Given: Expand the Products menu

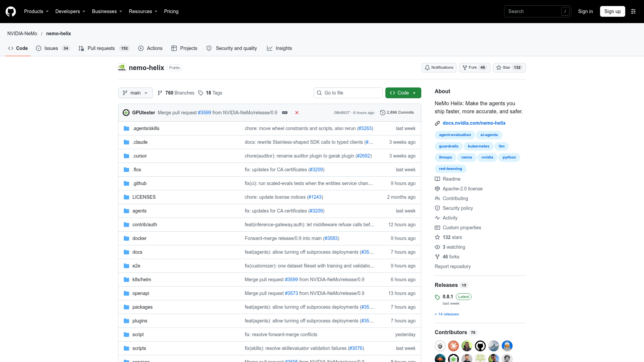Looking at the screenshot, I should 36,11.
